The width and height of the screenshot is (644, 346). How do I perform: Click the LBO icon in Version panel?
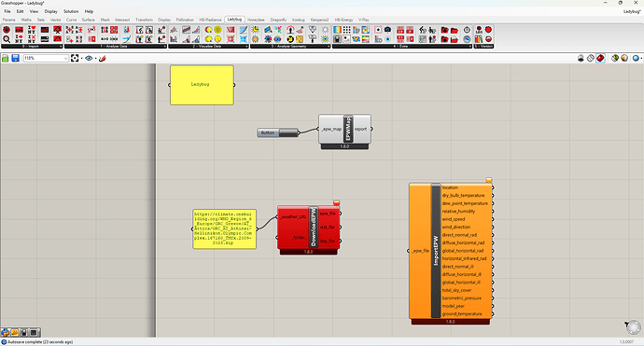(x=479, y=30)
